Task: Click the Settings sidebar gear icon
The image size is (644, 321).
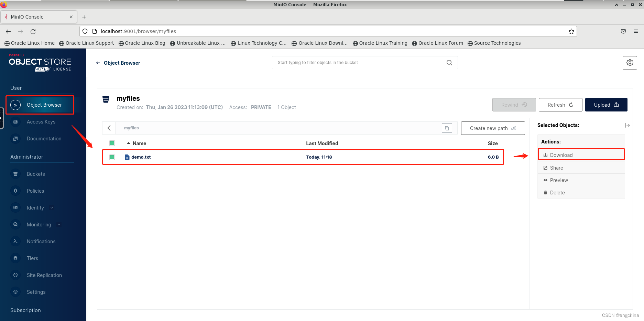Action: coord(15,292)
